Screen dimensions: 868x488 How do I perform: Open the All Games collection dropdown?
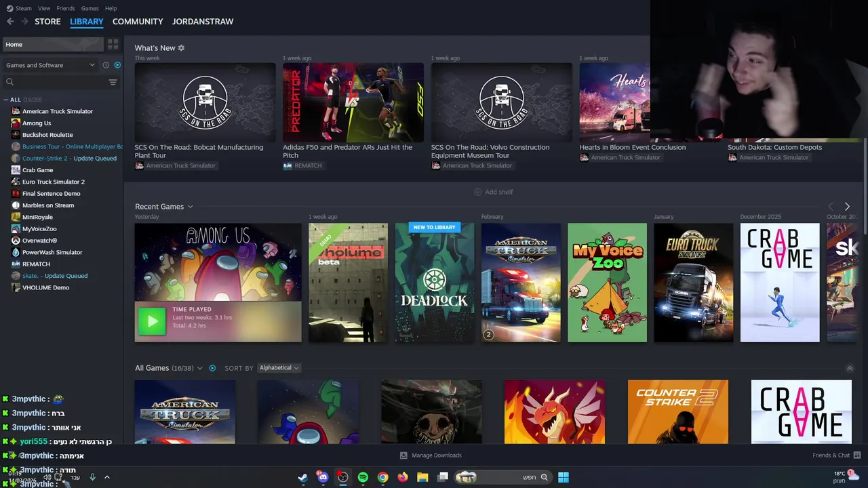click(199, 368)
